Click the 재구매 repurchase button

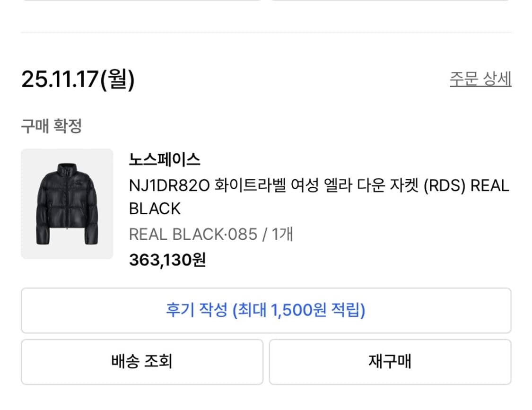(390, 361)
